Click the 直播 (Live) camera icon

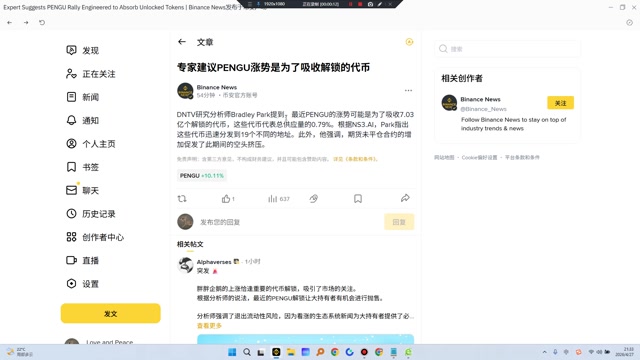point(71,260)
